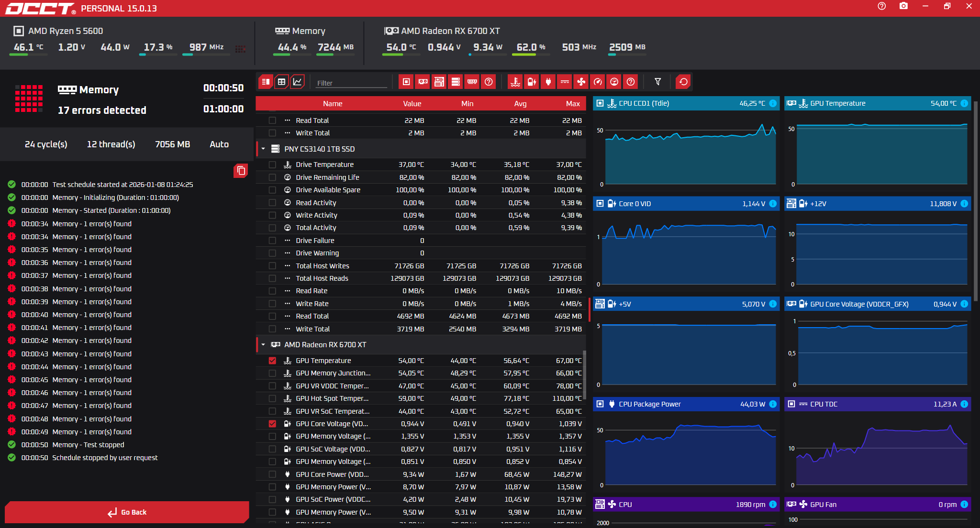Open info for GPU Temperature graph
This screenshot has width=980, height=528.
pyautogui.click(x=964, y=103)
